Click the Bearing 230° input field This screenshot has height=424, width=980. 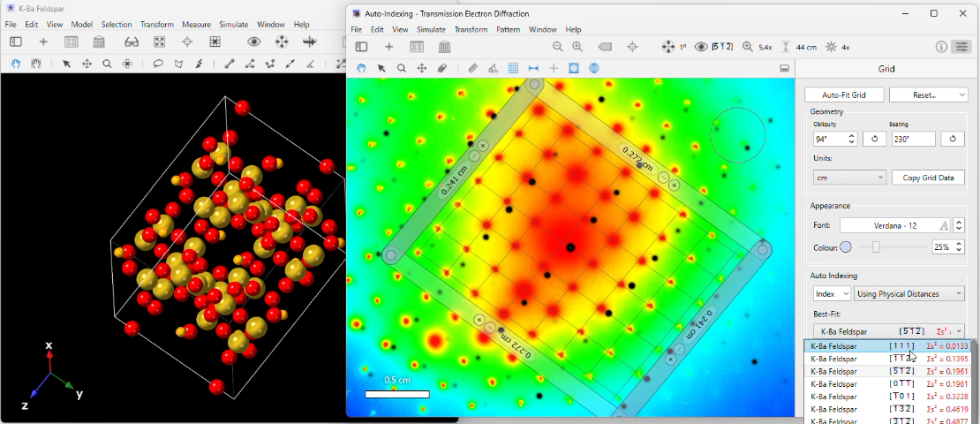point(913,139)
